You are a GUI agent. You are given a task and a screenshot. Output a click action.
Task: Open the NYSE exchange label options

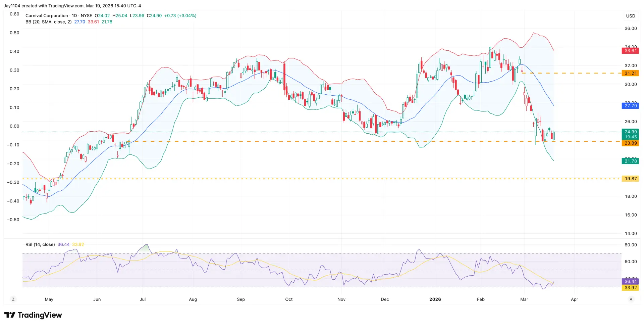86,15
